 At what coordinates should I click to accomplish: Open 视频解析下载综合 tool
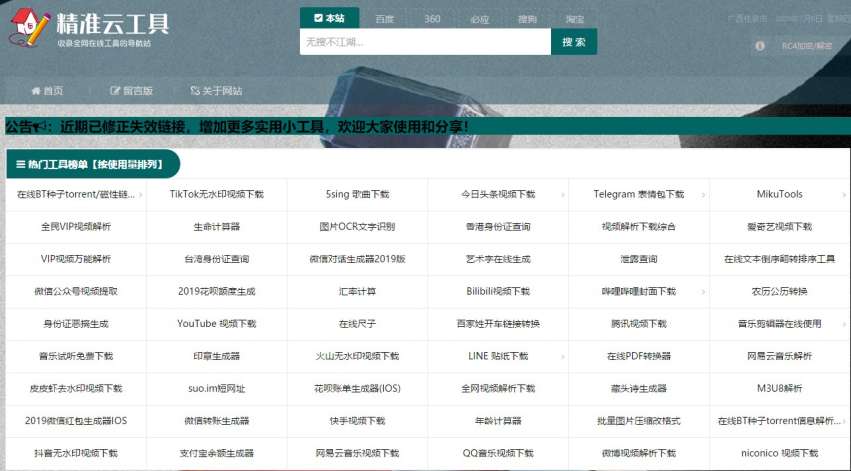pos(639,226)
